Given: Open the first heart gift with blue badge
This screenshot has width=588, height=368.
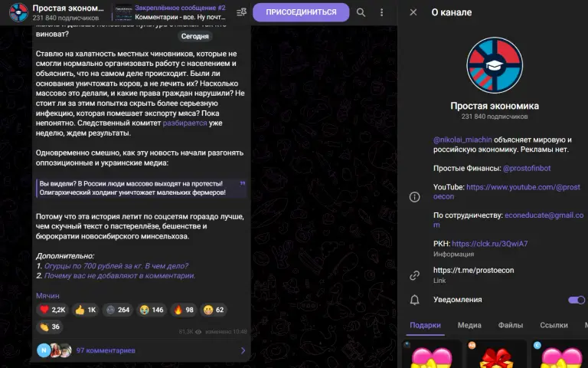Looking at the screenshot, I should [432, 354].
